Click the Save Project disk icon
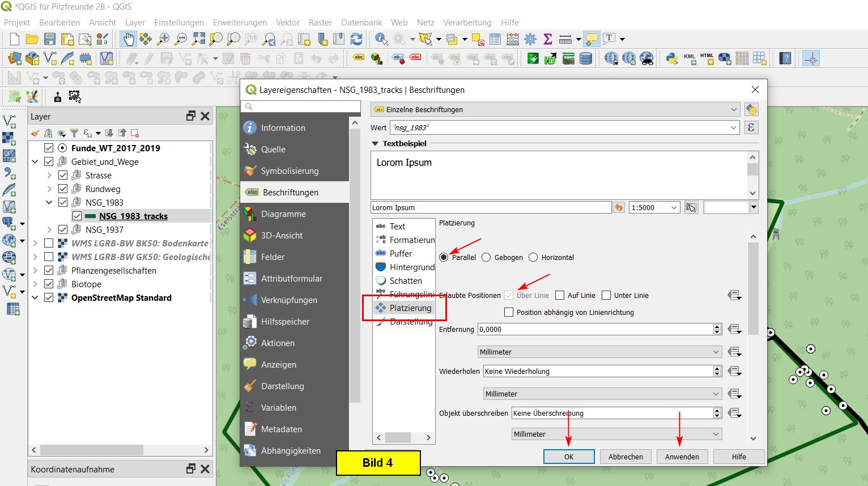Screen dimensions: 868x486 (50, 39)
